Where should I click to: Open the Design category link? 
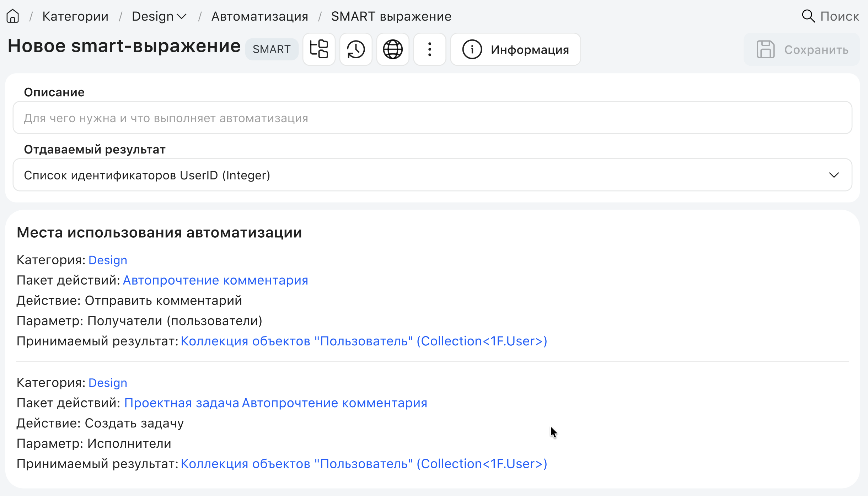[x=108, y=260]
